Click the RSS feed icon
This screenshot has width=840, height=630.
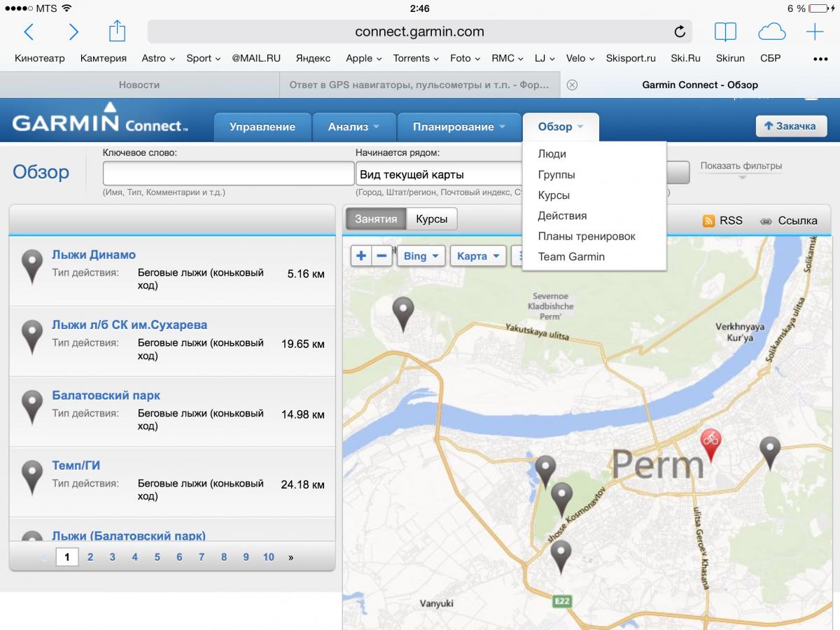point(708,220)
